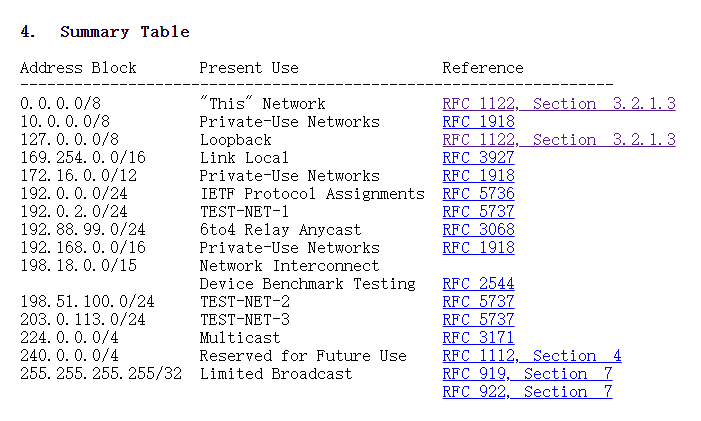This screenshot has width=701, height=421.
Task: Click the RFC 3171 Multicast reference
Action: [x=478, y=338]
